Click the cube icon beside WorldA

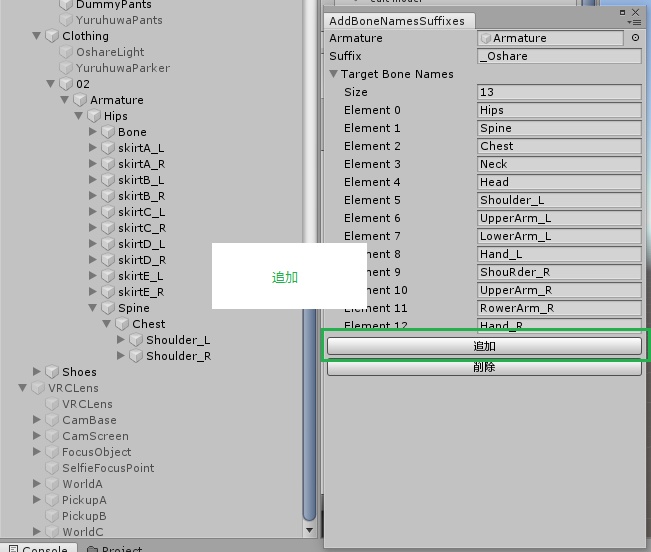52,484
